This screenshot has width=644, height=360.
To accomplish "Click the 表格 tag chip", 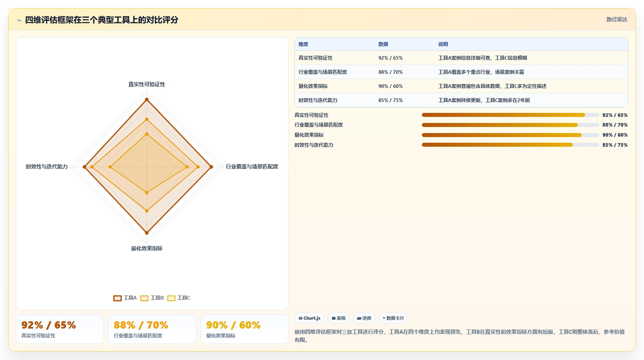I will coord(338,318).
